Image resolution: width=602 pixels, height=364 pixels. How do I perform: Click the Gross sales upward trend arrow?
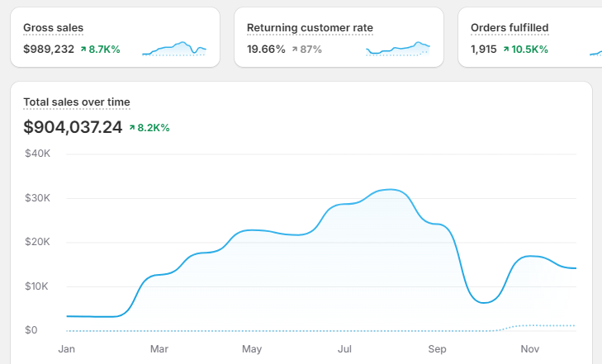(83, 50)
